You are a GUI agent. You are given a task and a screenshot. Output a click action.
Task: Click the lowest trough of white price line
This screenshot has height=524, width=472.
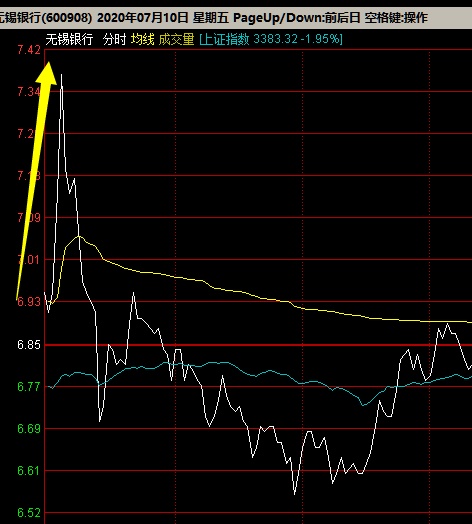click(294, 494)
